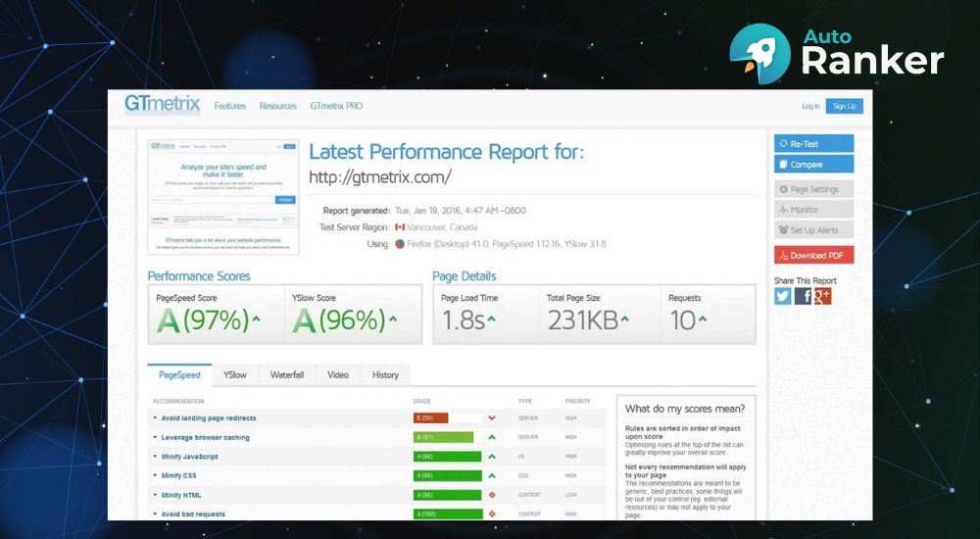
Task: Click green up arrow for Minify CSS
Action: click(492, 476)
